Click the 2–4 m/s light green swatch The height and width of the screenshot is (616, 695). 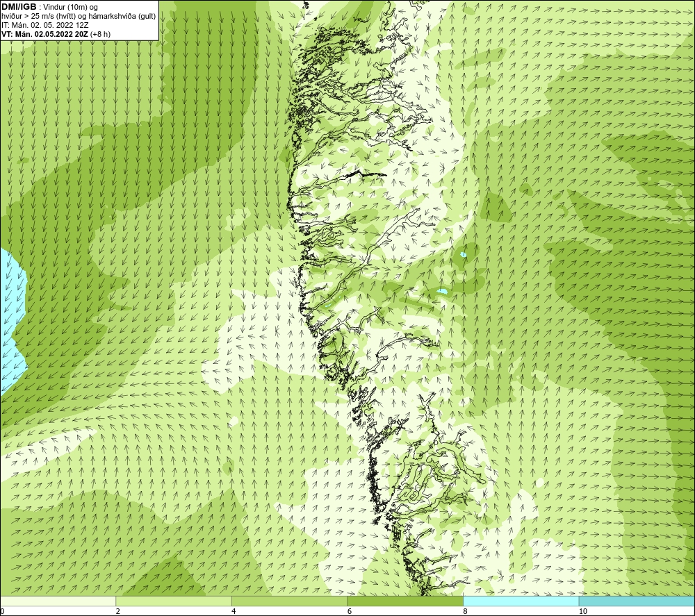(174, 601)
